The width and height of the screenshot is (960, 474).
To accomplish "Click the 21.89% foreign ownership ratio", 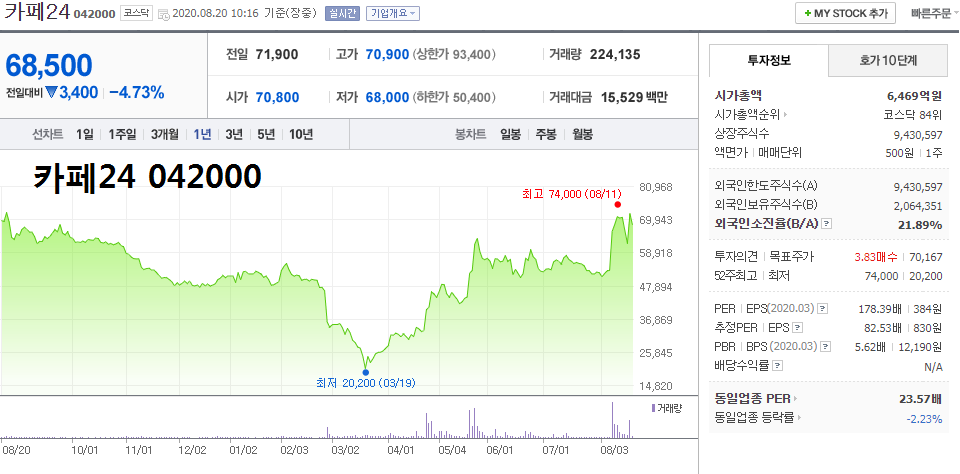I will click(920, 225).
